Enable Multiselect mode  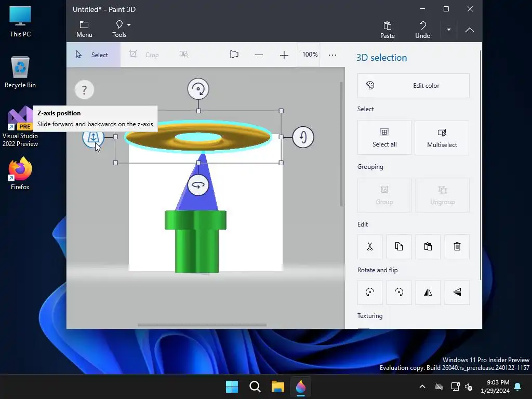point(442,138)
